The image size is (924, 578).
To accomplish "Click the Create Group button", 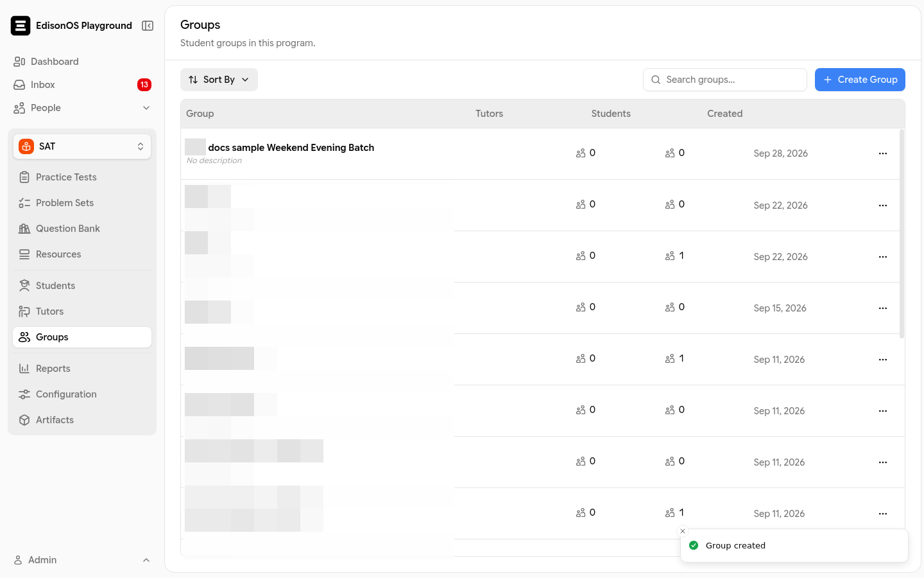I will point(860,80).
